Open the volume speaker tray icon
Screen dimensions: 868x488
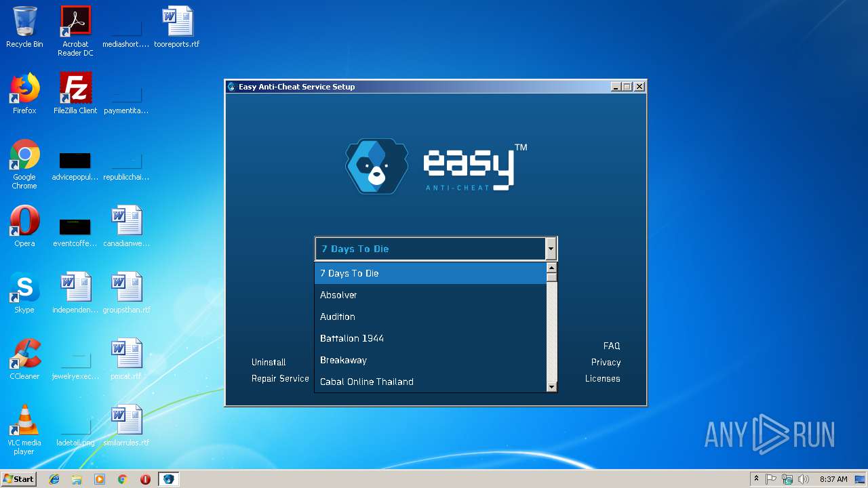coord(804,479)
